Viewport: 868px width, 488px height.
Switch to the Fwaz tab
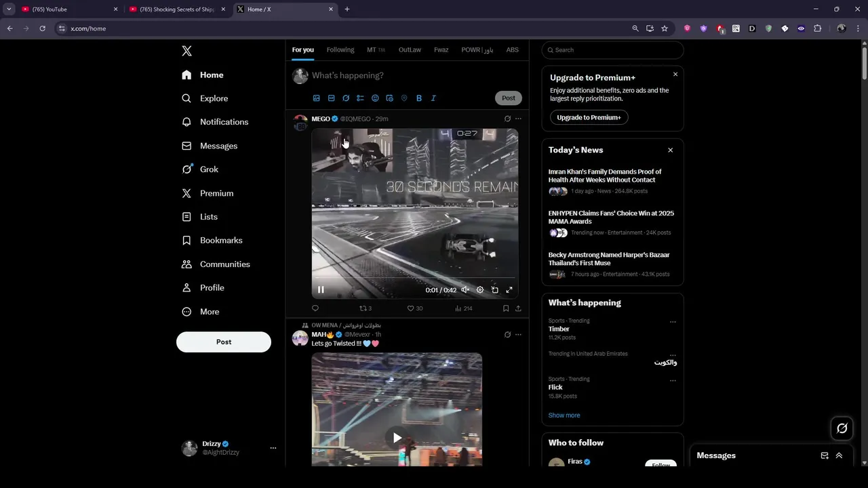(x=441, y=49)
